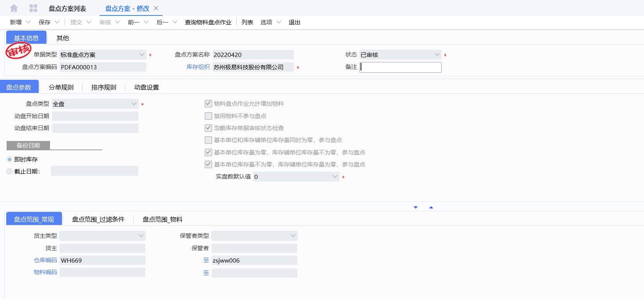644x299 pixels.
Task: Open the 盘点范围_物料 tab
Action: (x=162, y=219)
